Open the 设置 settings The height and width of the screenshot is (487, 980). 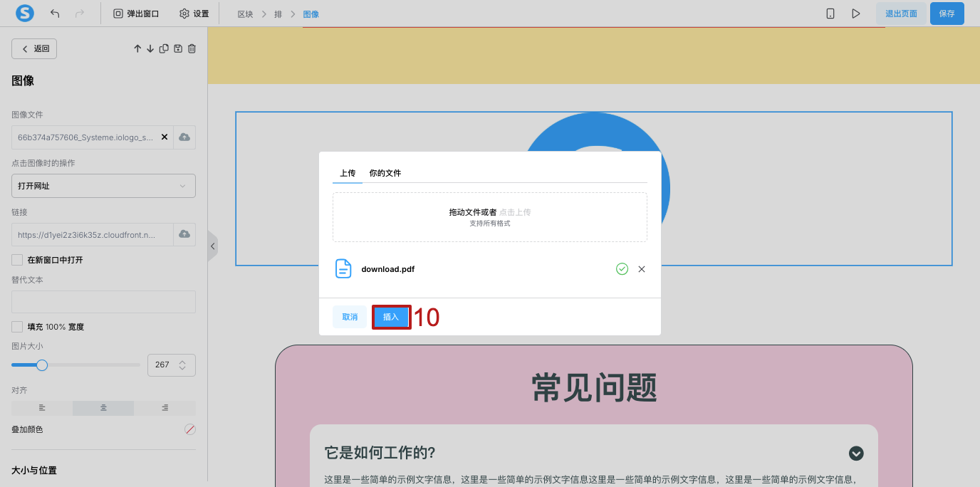pos(194,14)
